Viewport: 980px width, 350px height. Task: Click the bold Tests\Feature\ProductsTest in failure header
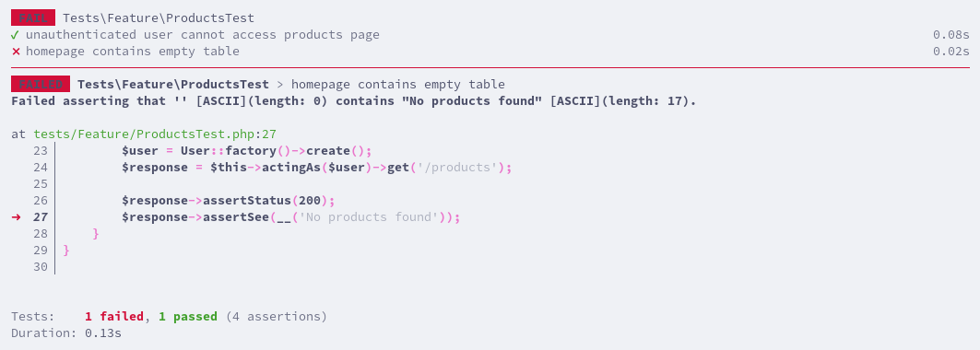pos(173,84)
